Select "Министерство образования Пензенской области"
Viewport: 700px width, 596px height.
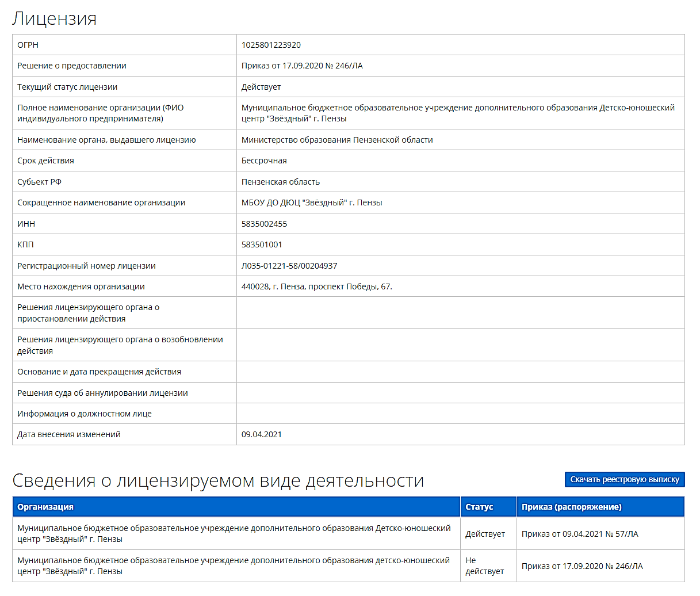tap(337, 140)
